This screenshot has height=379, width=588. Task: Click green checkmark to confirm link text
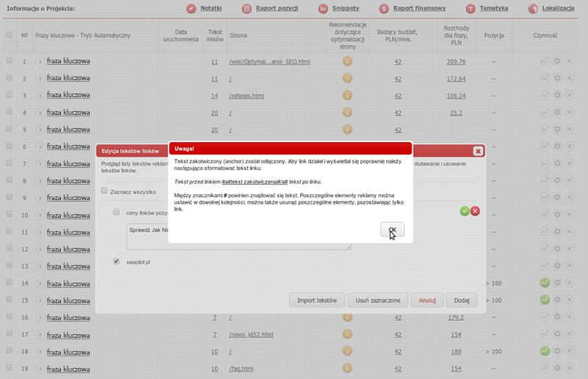pyautogui.click(x=465, y=211)
